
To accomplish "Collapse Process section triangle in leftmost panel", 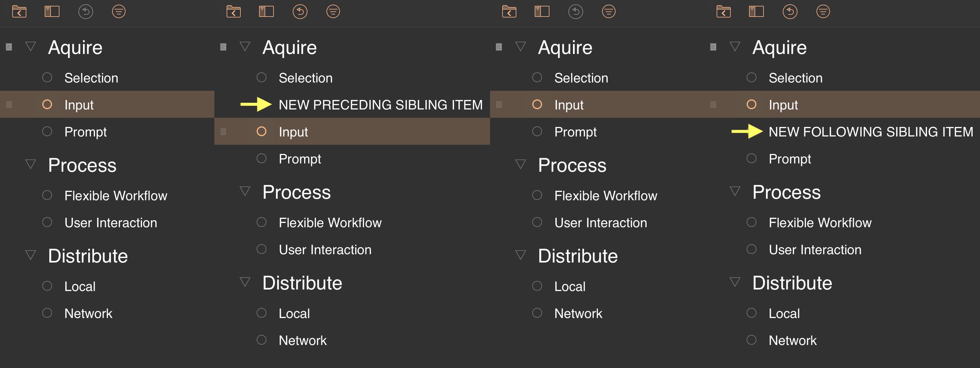I will pos(31,164).
